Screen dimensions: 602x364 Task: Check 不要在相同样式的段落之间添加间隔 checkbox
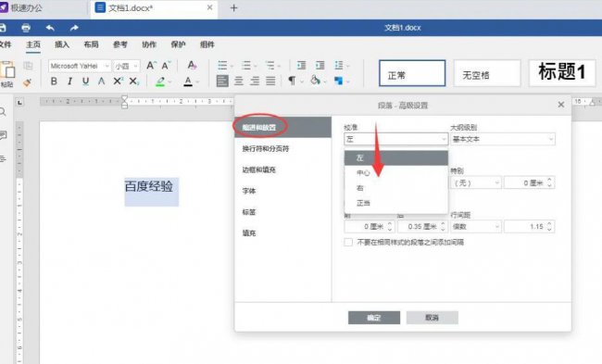[x=348, y=243]
